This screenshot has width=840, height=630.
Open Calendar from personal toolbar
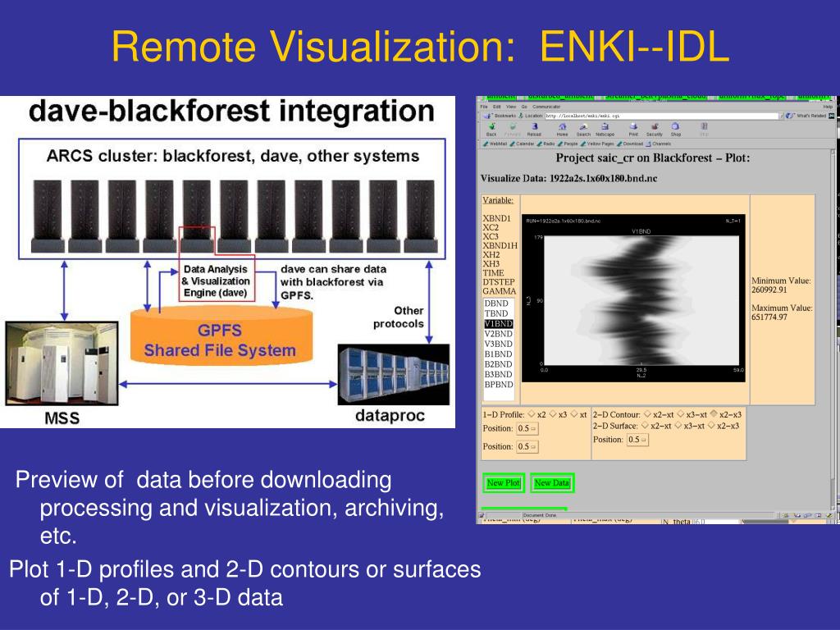tap(522, 144)
